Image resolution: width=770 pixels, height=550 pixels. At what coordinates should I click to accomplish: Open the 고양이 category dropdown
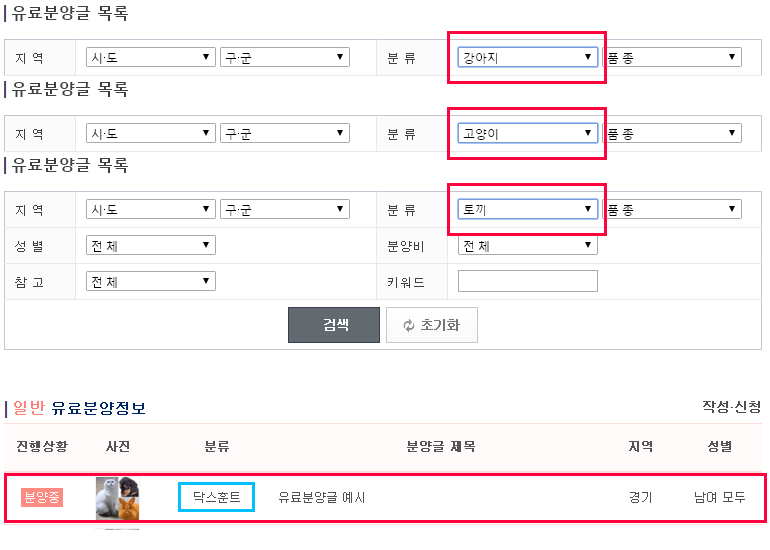tap(527, 133)
